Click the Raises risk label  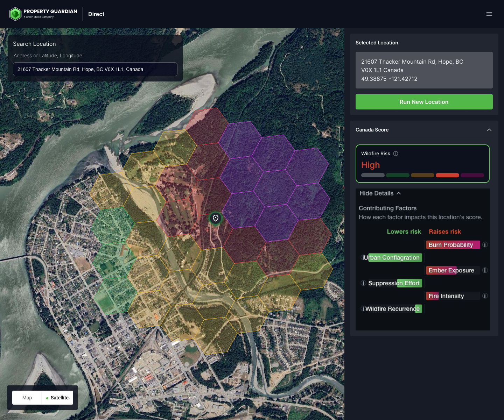(x=445, y=232)
